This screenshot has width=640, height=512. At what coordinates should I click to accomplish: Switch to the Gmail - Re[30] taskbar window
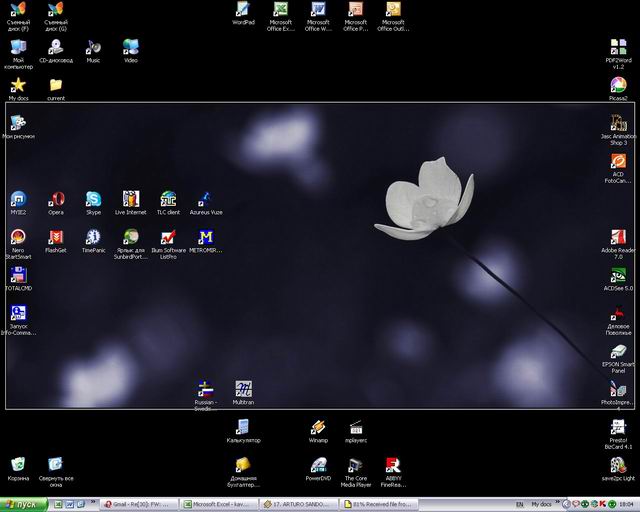[139, 505]
